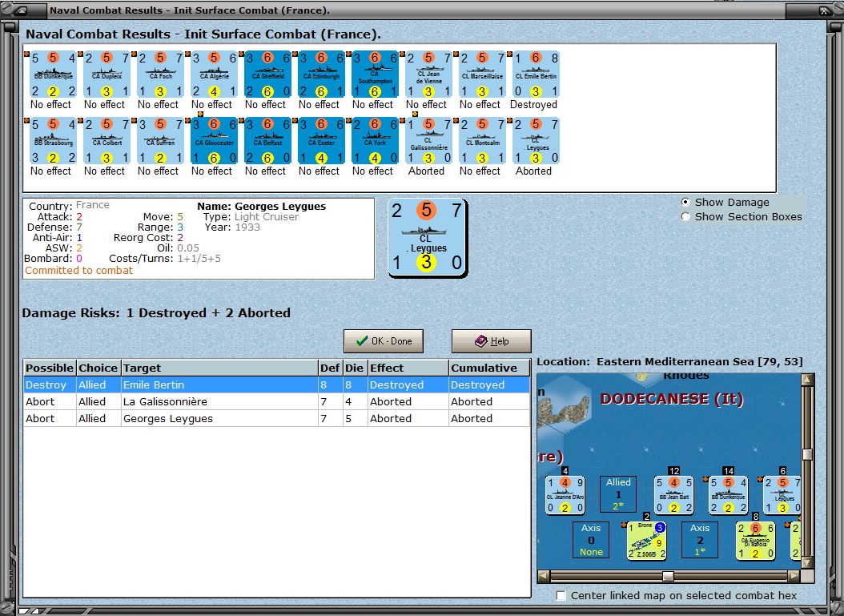This screenshot has height=616, width=844.
Task: Select the Show Section Boxes radio button
Action: (x=685, y=217)
